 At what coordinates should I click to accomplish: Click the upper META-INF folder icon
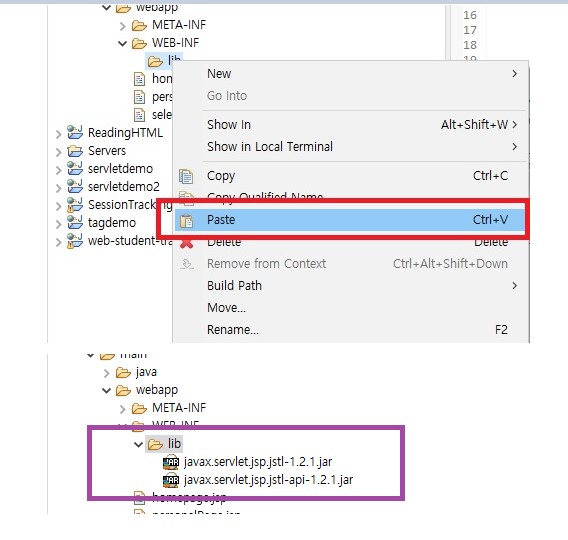[139, 26]
